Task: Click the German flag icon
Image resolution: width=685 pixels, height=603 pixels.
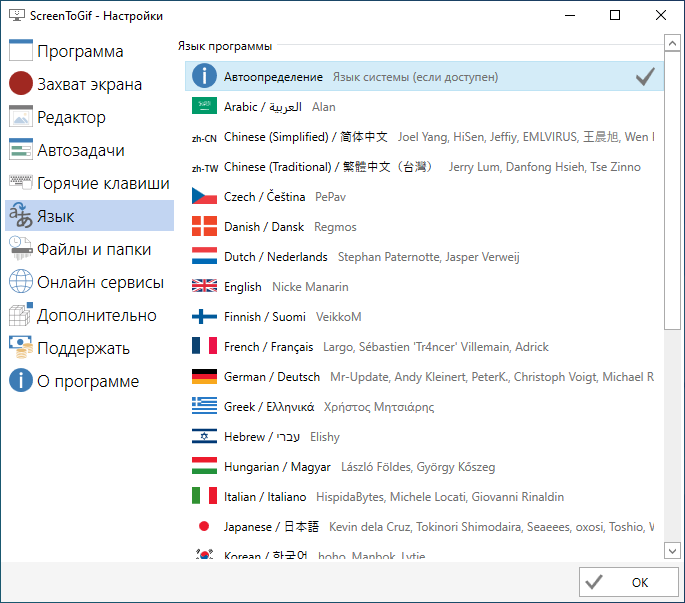Action: (204, 376)
